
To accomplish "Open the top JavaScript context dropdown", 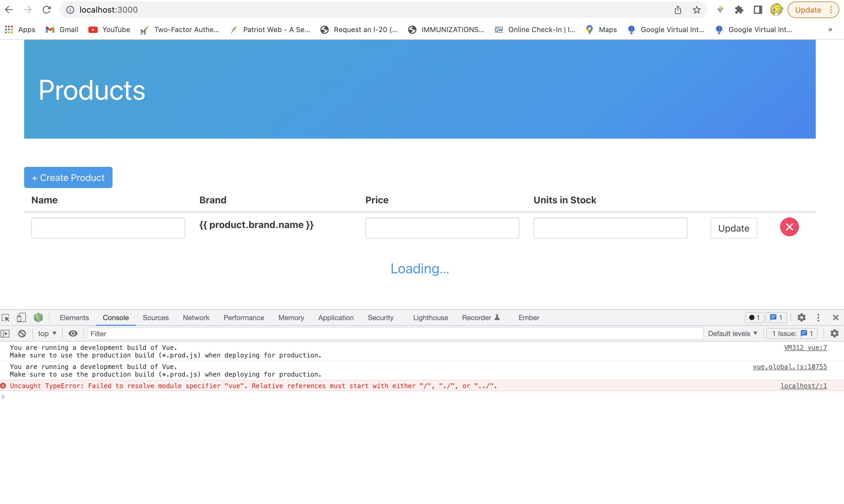I will (x=47, y=334).
